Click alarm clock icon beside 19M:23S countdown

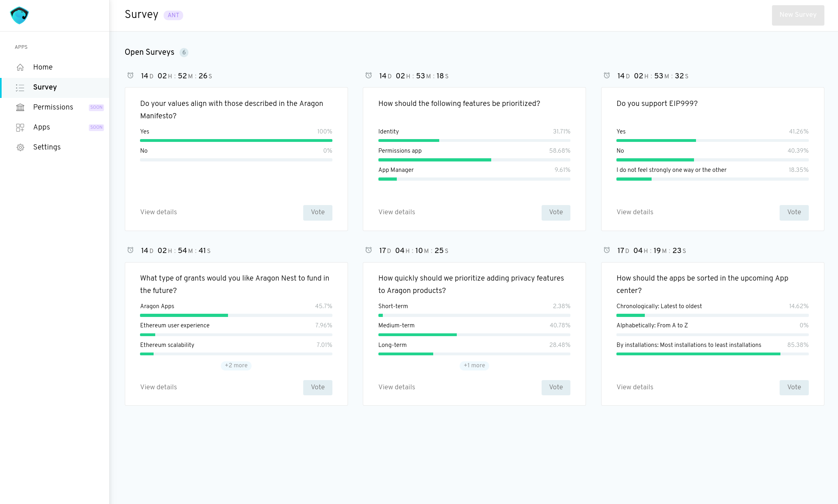click(x=607, y=250)
